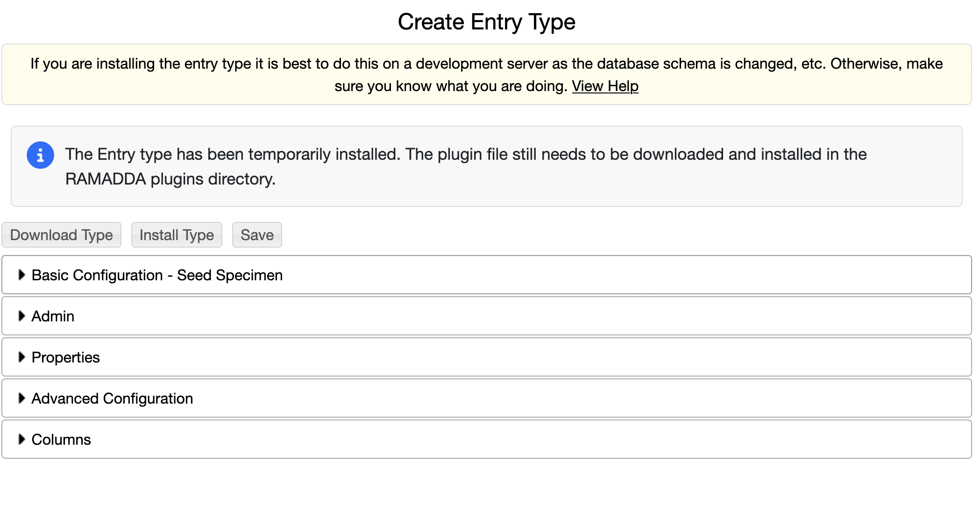980x512 pixels.
Task: Toggle the Properties disclosure arrow
Action: tap(21, 357)
